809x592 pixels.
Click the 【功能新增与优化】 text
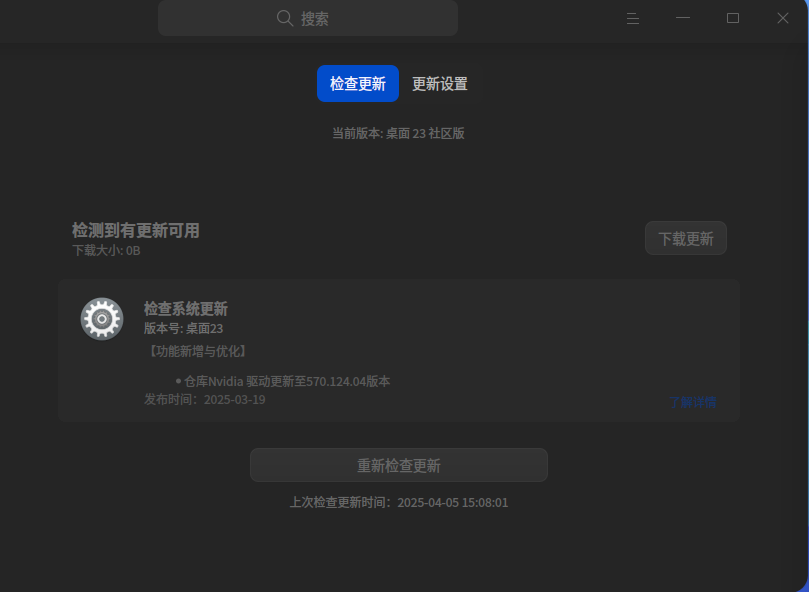[x=198, y=351]
